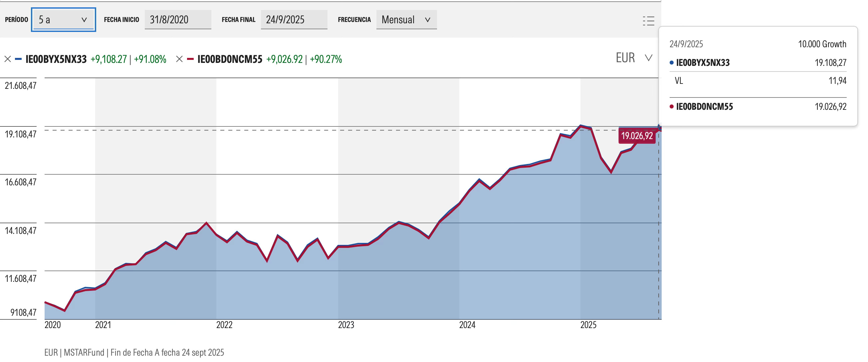
Task: Remove the IE00BYX5NX33 series with X icon
Action: tap(7, 59)
